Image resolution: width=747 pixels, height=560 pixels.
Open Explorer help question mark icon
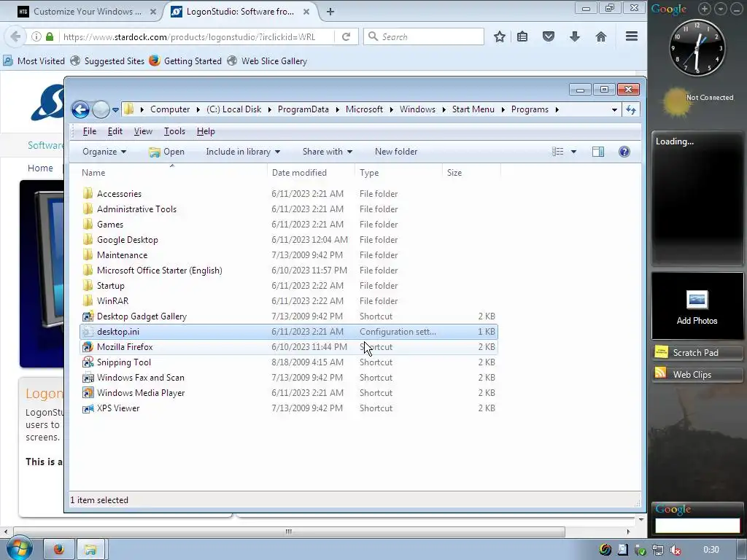point(624,152)
